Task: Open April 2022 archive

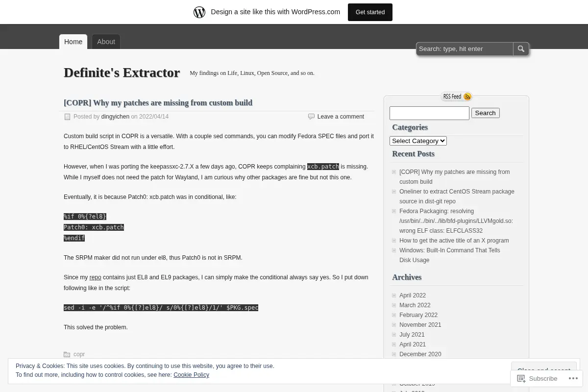Action: click(x=413, y=295)
